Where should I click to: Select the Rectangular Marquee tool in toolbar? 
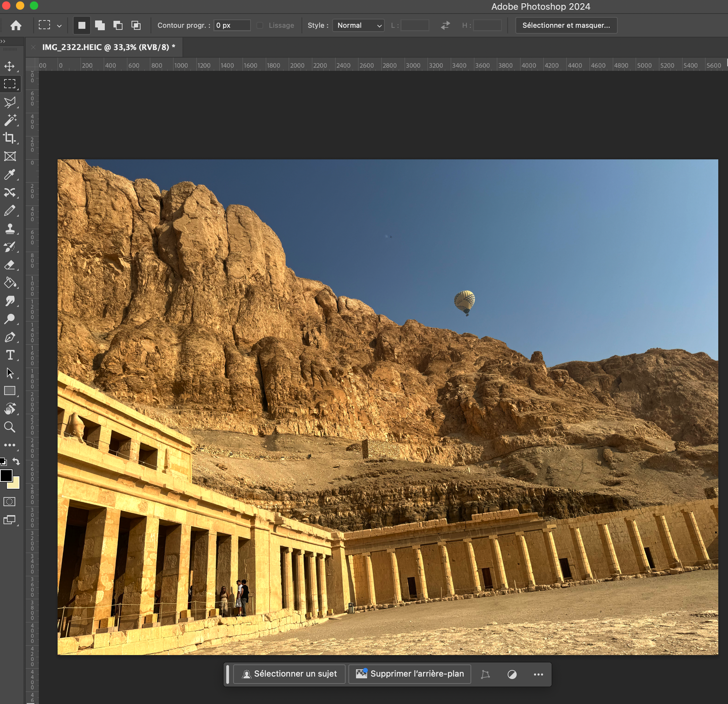pos(10,84)
